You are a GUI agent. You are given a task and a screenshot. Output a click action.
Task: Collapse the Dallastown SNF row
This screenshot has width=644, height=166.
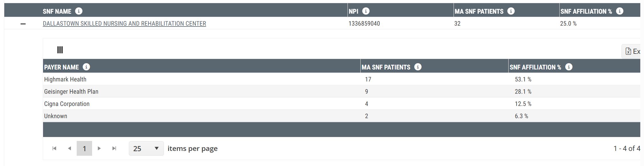point(23,24)
